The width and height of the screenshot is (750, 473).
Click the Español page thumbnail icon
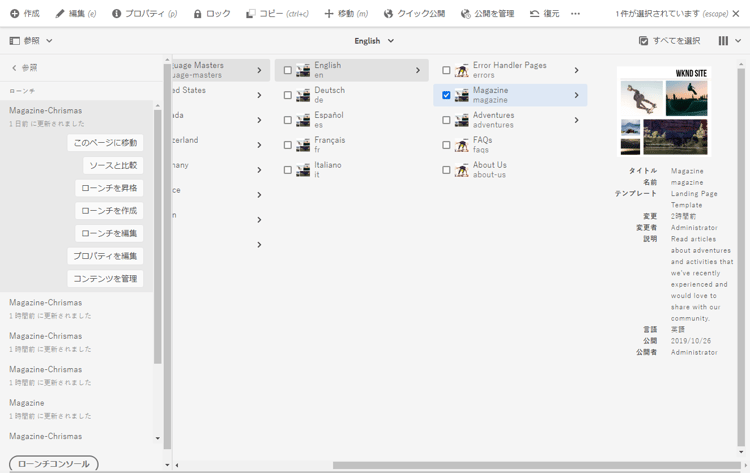pos(303,120)
